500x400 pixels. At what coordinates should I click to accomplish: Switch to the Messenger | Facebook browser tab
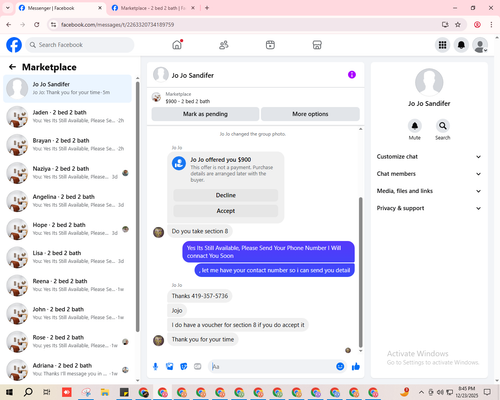point(60,8)
